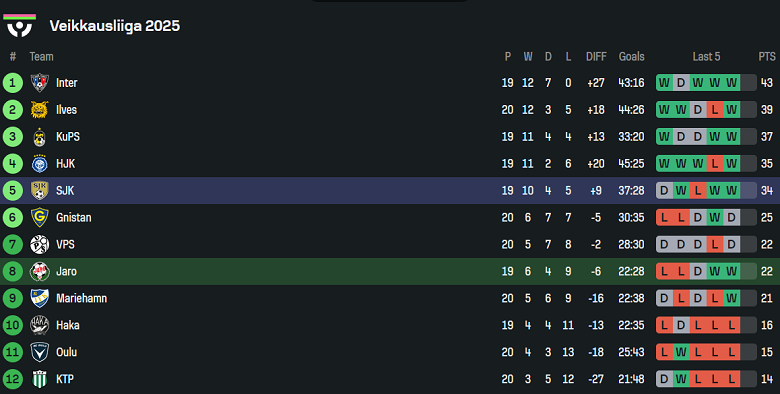Select the KTP striped green crest

click(x=39, y=379)
